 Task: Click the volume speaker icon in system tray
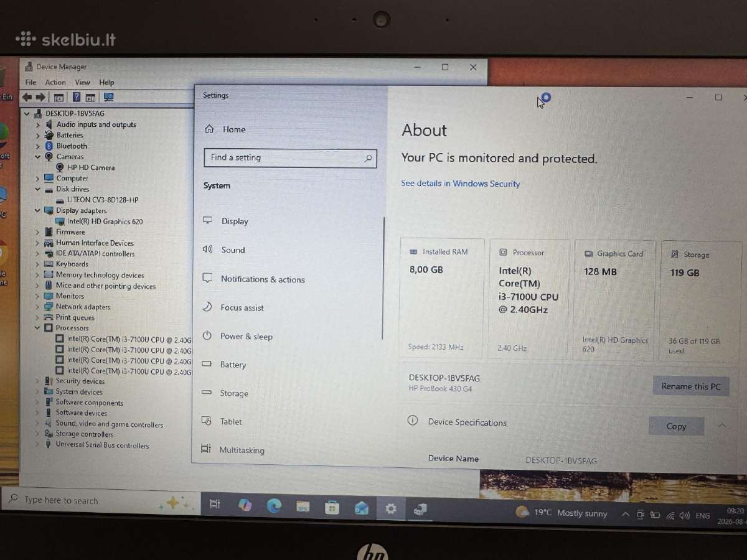[685, 515]
